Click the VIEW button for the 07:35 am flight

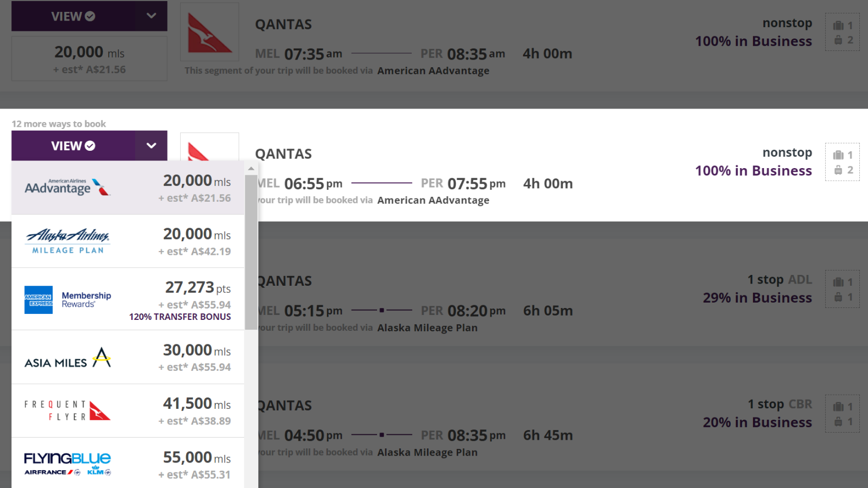[x=73, y=16]
